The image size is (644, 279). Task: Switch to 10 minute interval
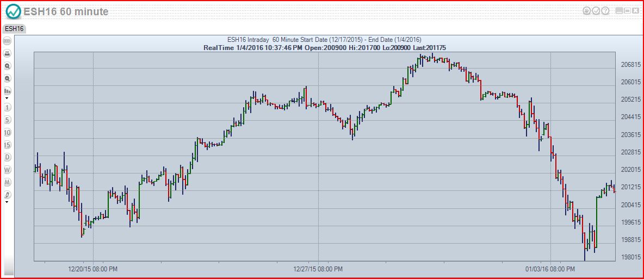pos(8,132)
